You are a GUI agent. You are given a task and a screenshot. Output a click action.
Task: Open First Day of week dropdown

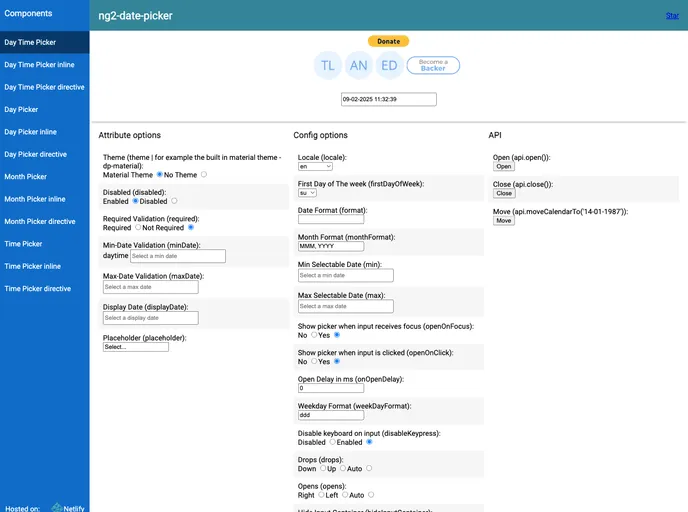(307, 193)
